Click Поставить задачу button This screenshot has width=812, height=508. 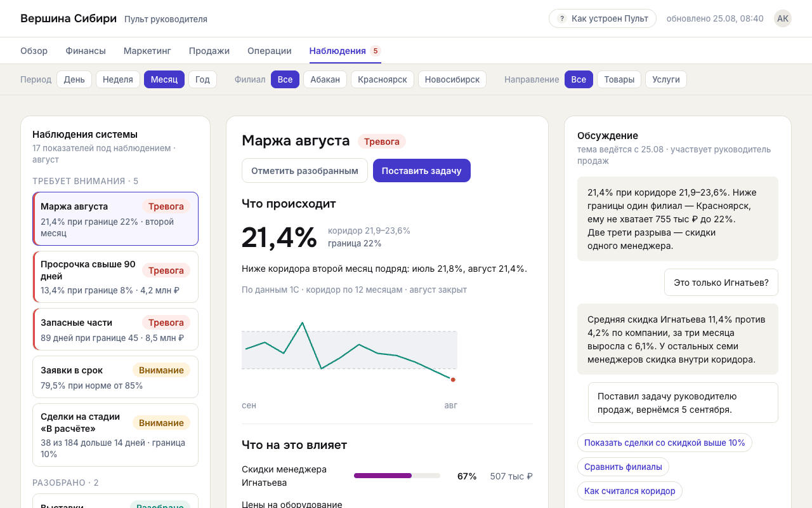(422, 171)
